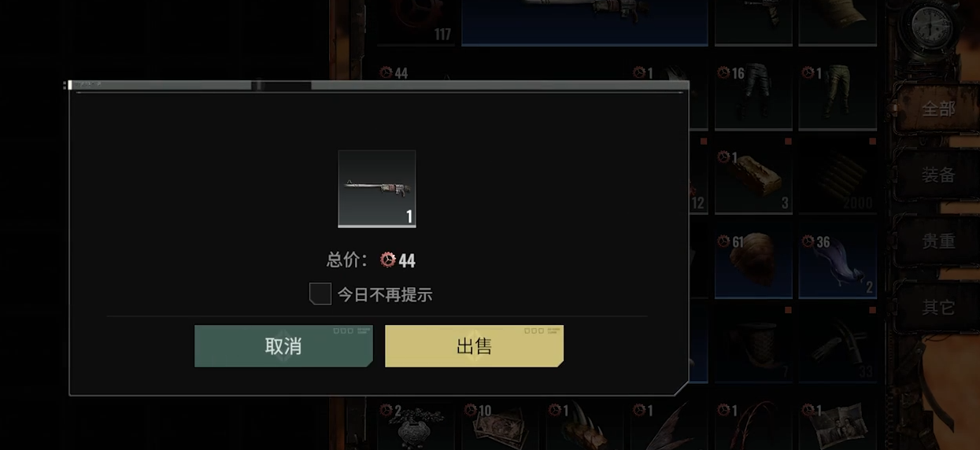Enable the 今日不再提示 checkbox
The image size is (980, 450).
320,294
